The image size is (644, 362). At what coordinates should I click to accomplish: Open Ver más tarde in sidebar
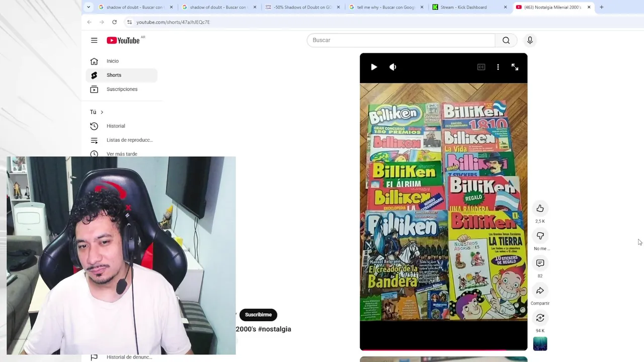(x=122, y=154)
